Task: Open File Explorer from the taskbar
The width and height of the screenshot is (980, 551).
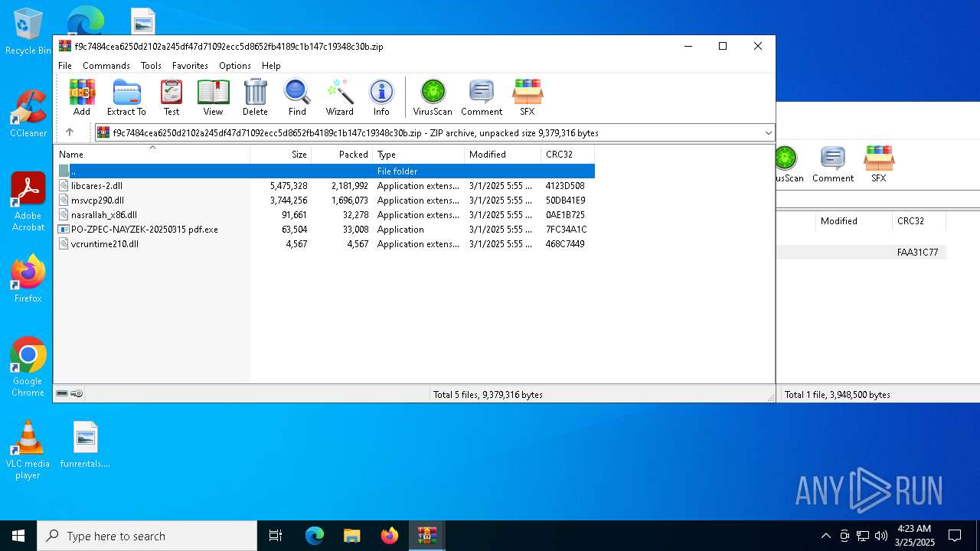Action: coord(352,536)
